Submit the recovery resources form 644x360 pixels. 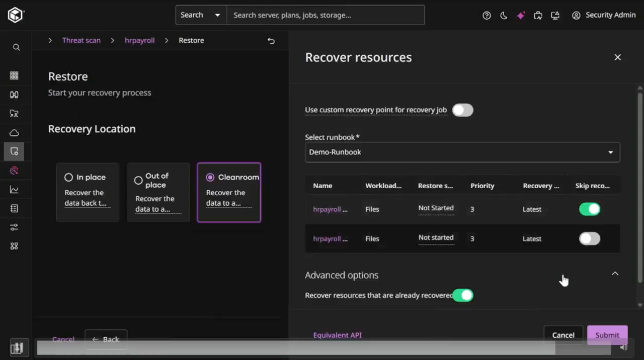click(607, 335)
